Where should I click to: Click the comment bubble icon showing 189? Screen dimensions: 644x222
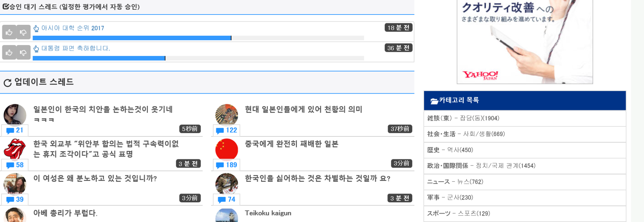pyautogui.click(x=220, y=165)
